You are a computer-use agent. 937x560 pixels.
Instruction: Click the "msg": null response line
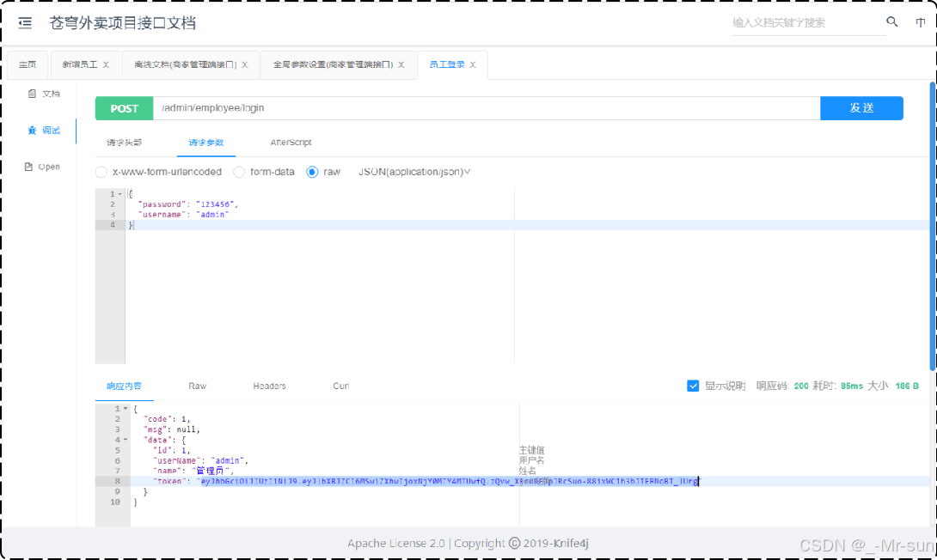click(x=172, y=429)
